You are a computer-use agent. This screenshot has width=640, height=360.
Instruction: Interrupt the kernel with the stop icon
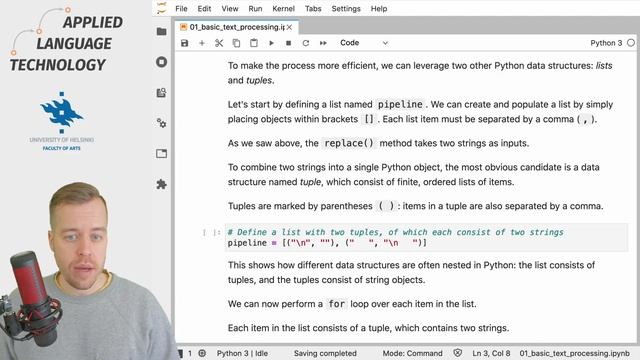click(x=288, y=43)
